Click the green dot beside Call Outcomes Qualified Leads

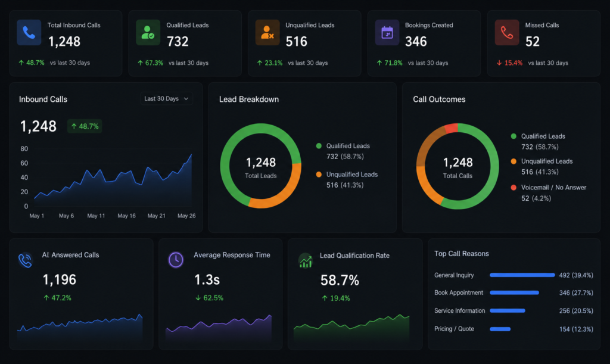[x=513, y=136]
